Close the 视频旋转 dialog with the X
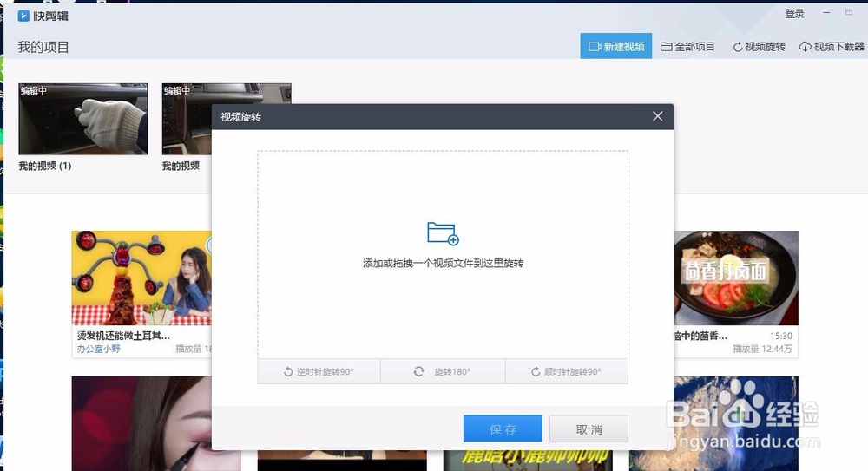Image resolution: width=868 pixels, height=471 pixels. click(x=657, y=116)
